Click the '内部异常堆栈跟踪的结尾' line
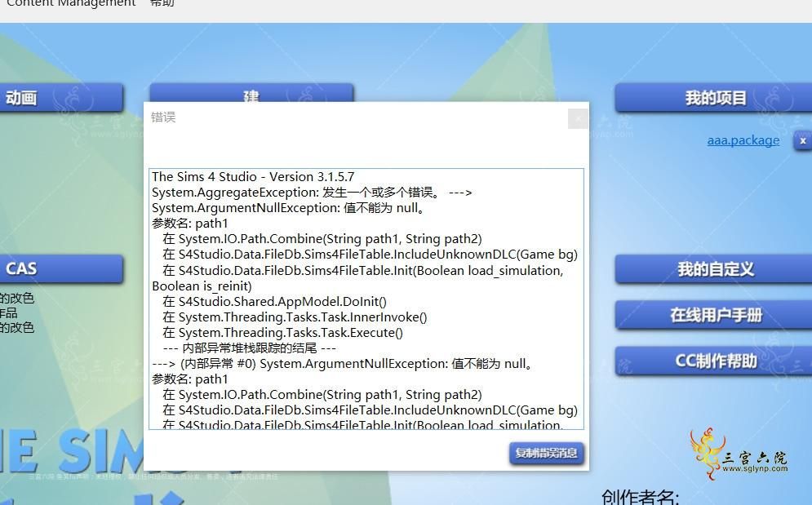 click(x=250, y=348)
